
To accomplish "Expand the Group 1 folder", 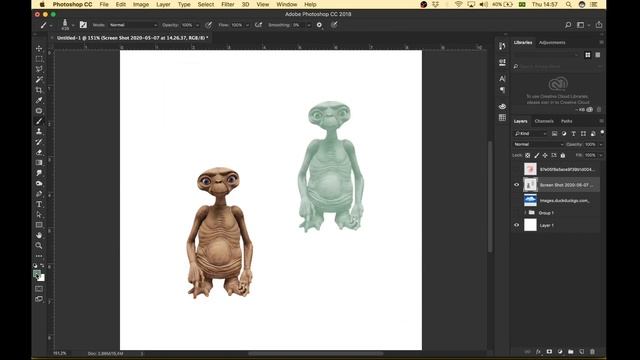I will coord(525,213).
